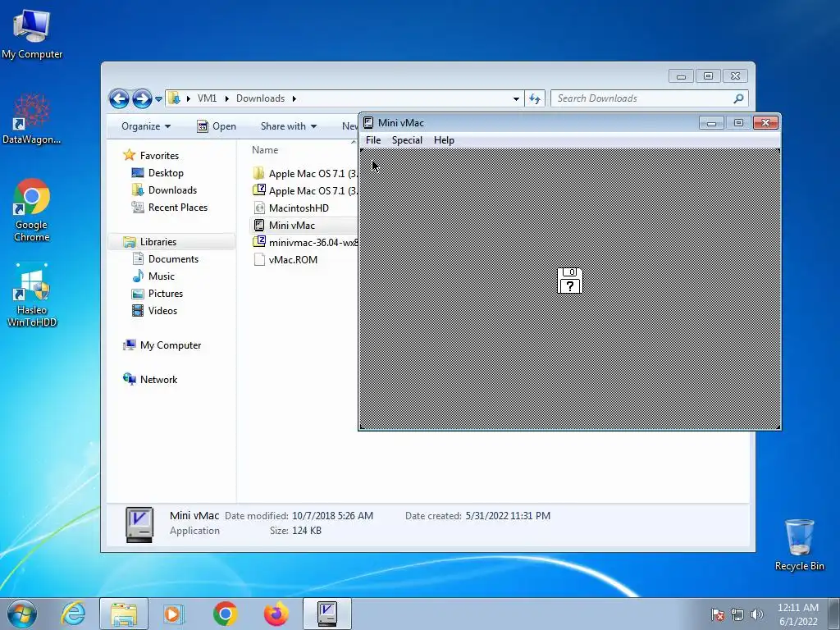Click the network tray icon
The image size is (840, 630).
[737, 614]
